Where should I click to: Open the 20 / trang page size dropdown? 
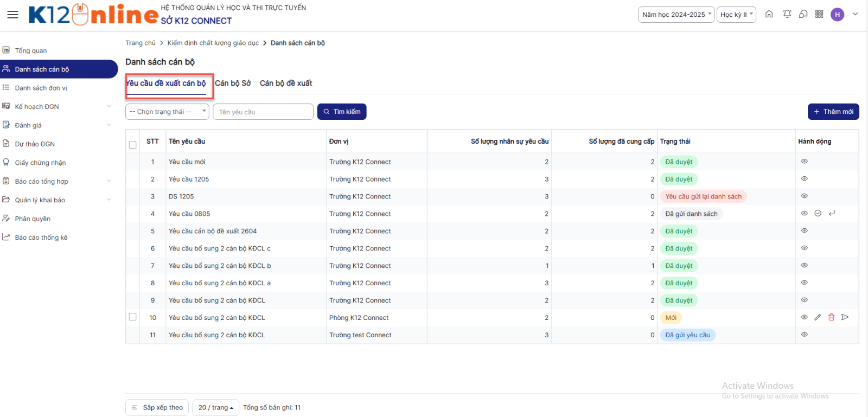tap(215, 407)
